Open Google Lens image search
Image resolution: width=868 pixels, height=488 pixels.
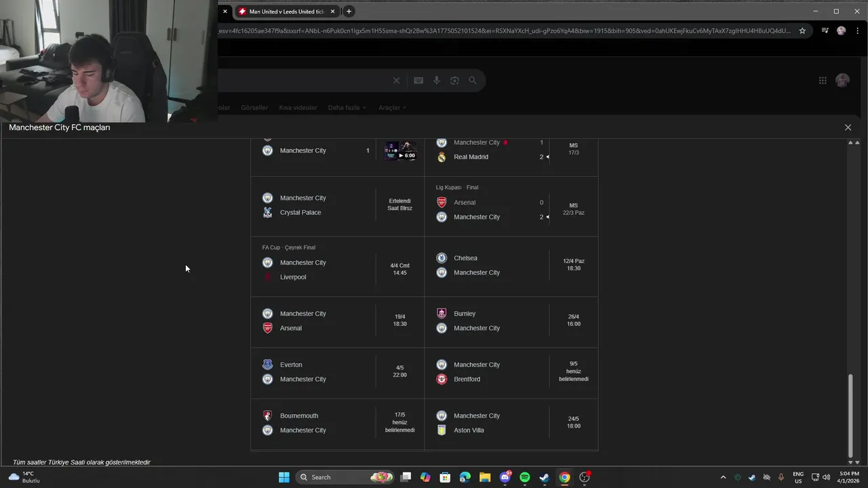454,81
